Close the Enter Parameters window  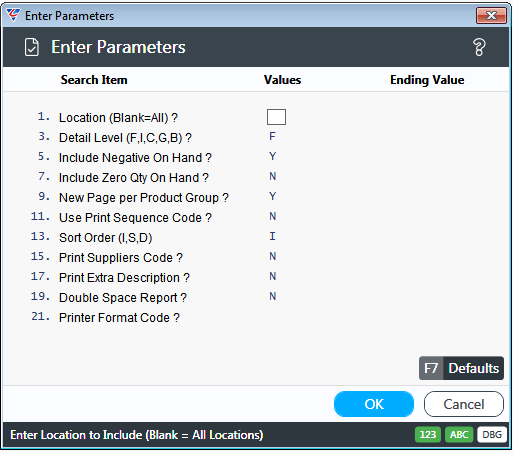point(491,15)
